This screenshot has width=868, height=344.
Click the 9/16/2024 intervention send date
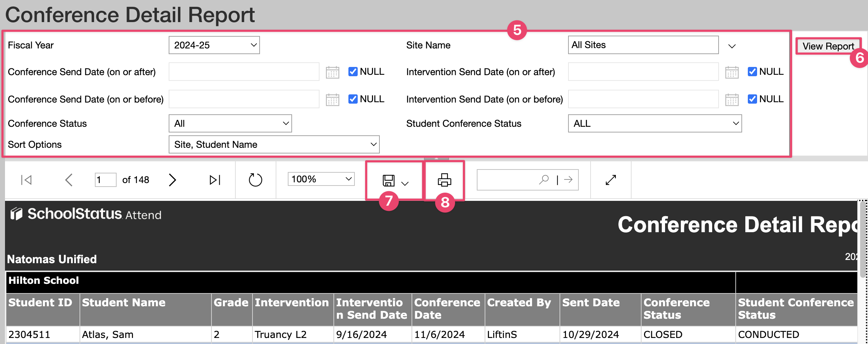pos(373,335)
